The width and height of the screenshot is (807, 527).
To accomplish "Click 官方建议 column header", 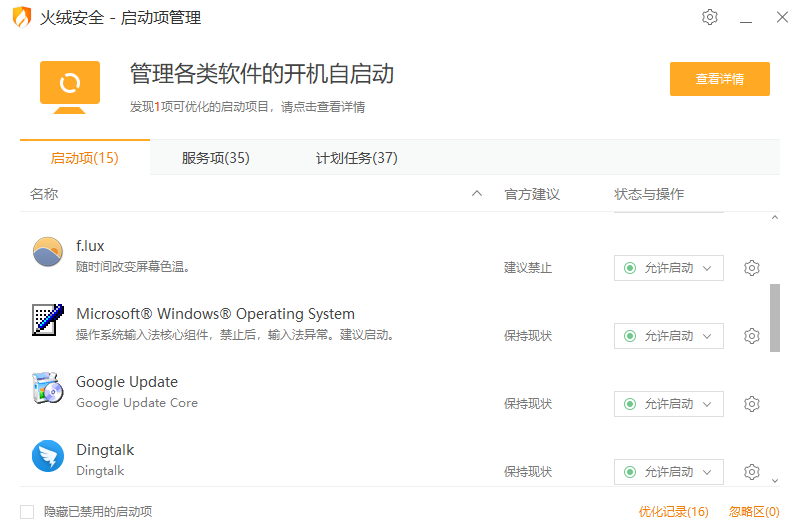I will click(x=532, y=194).
